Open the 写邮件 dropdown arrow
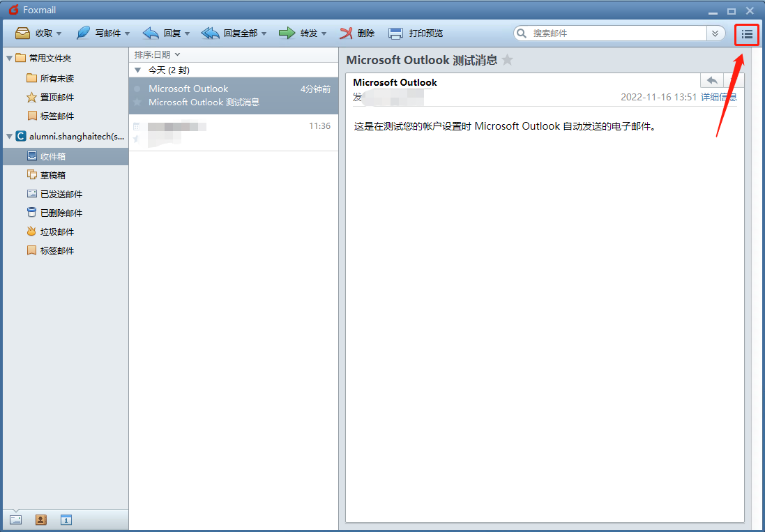Image resolution: width=765 pixels, height=532 pixels. [x=128, y=33]
